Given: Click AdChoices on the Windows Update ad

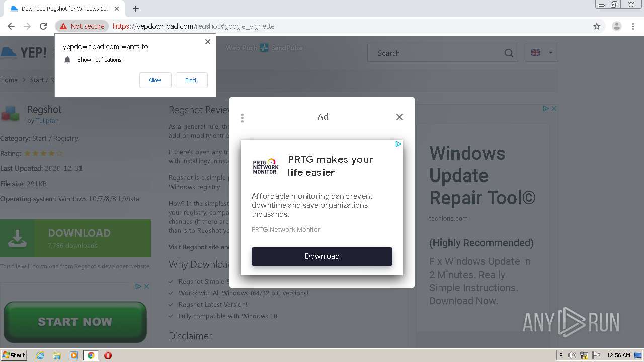Looking at the screenshot, I should [x=545, y=108].
